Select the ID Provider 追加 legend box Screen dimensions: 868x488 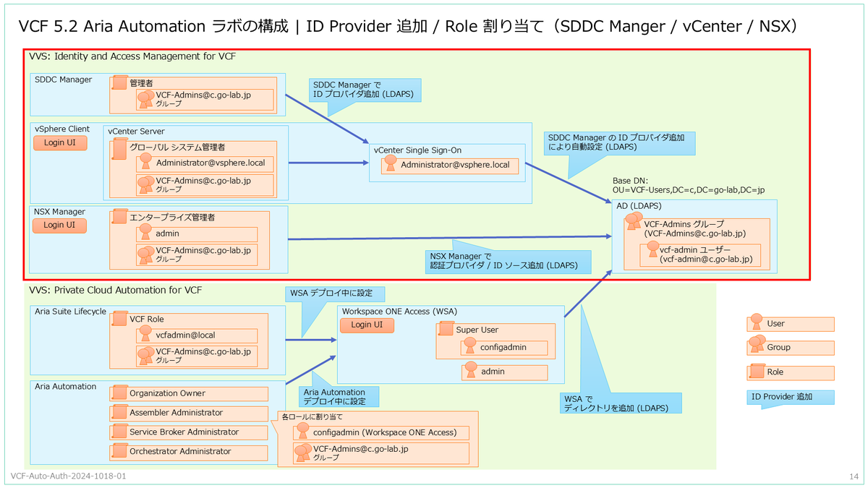click(790, 397)
